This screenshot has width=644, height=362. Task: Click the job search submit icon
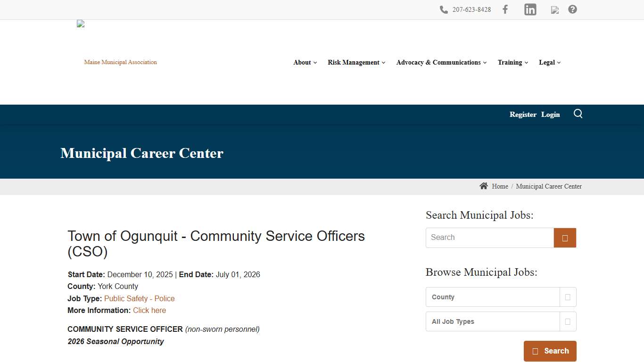click(564, 238)
